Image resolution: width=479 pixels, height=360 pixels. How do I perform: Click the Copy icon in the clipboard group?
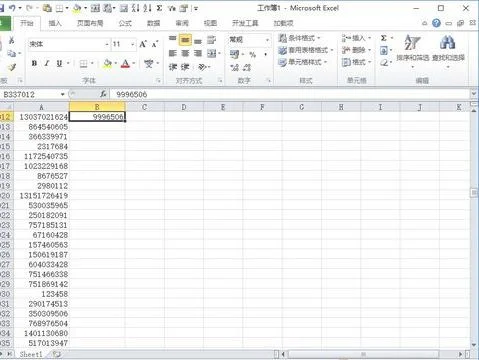coord(11,53)
